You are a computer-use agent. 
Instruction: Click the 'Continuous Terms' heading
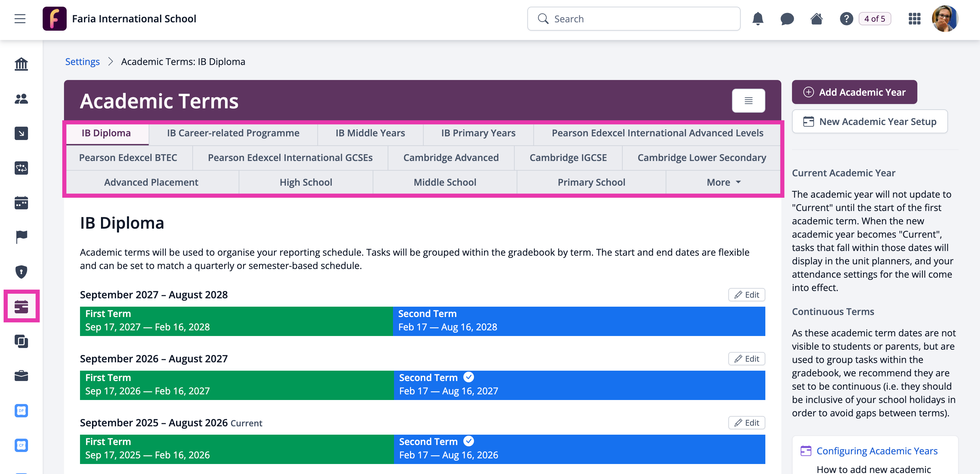(833, 312)
